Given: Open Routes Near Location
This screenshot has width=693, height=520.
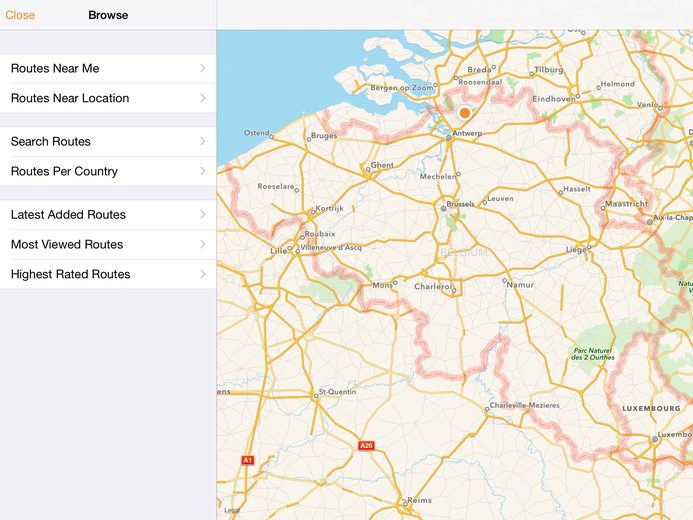Looking at the screenshot, I should click(108, 98).
